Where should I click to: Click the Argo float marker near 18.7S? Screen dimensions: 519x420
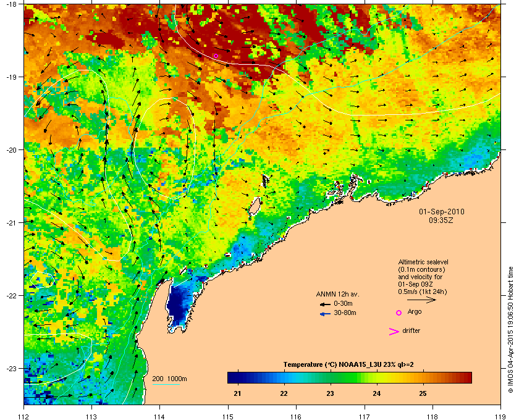click(x=216, y=56)
